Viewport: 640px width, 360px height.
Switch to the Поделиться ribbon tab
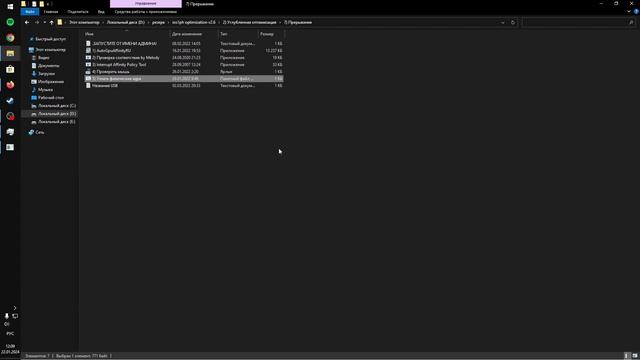pyautogui.click(x=78, y=12)
